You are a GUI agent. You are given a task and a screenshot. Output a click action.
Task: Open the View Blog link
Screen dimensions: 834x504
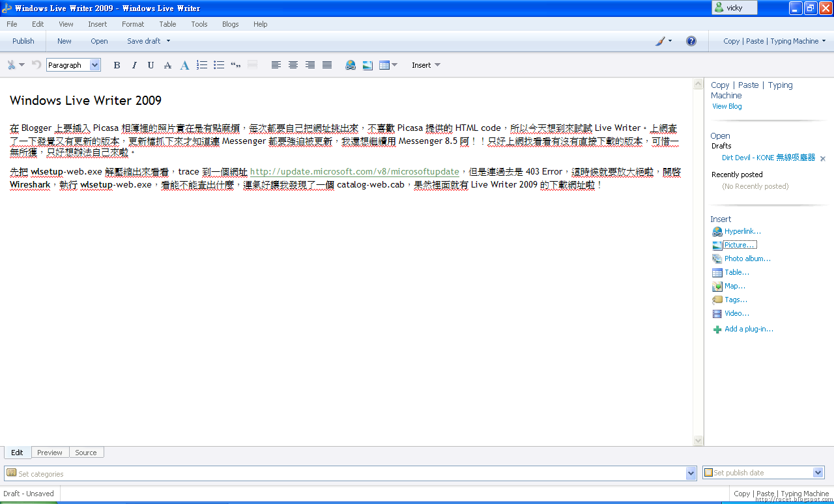click(x=727, y=106)
